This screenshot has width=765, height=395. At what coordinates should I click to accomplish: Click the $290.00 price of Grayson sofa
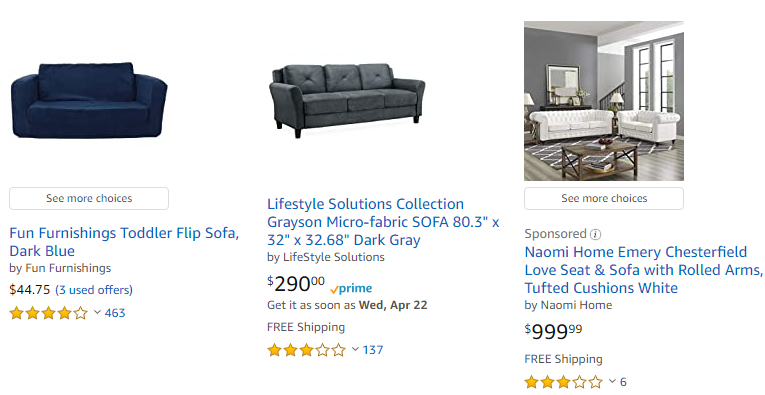click(x=296, y=283)
